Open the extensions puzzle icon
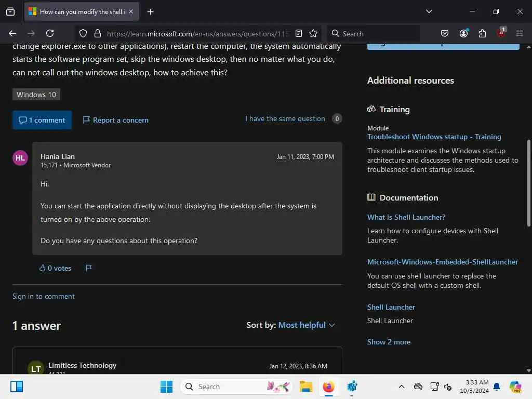The image size is (532, 399). (482, 33)
